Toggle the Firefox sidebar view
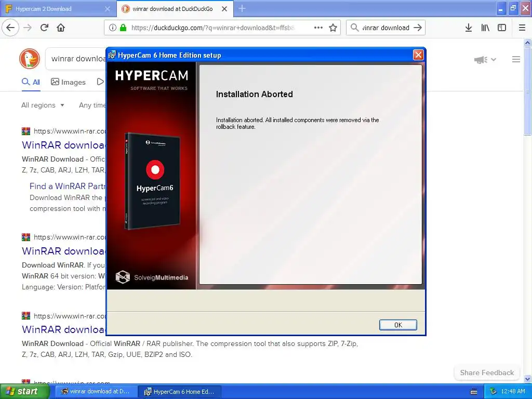532x399 pixels. tap(502, 28)
